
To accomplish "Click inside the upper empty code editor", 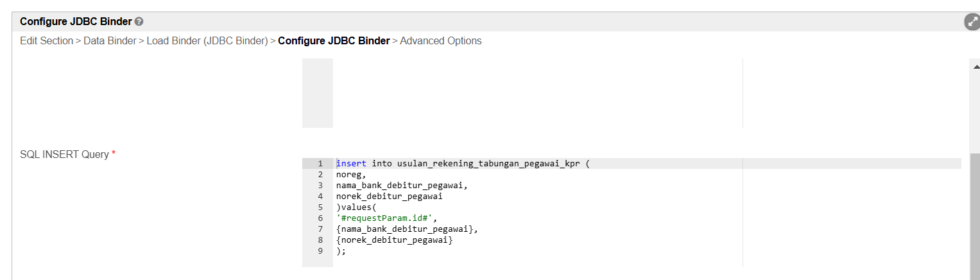I will pos(537,93).
